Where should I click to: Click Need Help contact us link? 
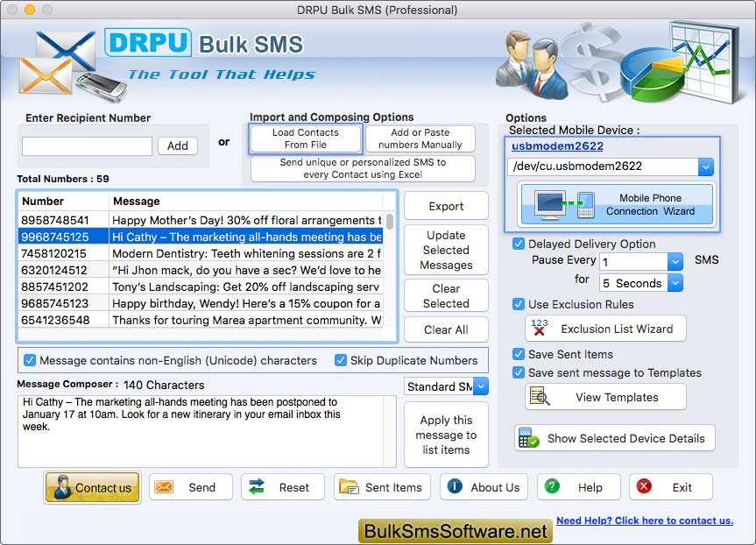click(645, 520)
